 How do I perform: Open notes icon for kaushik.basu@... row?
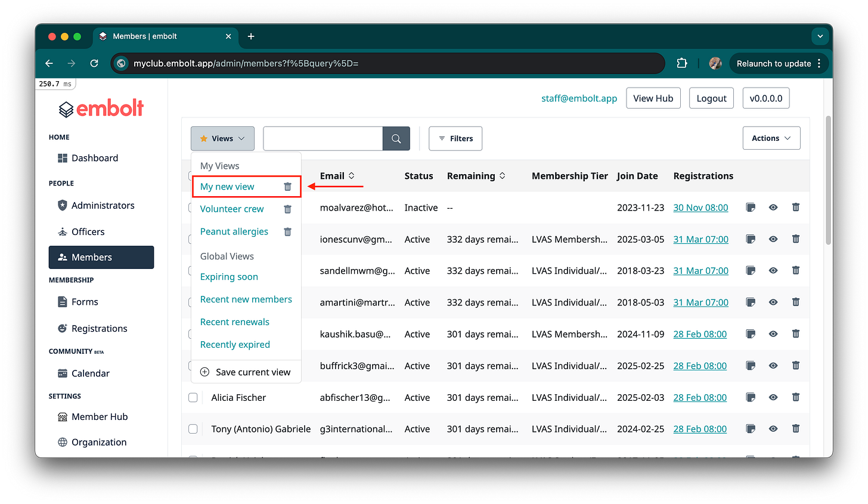751,334
